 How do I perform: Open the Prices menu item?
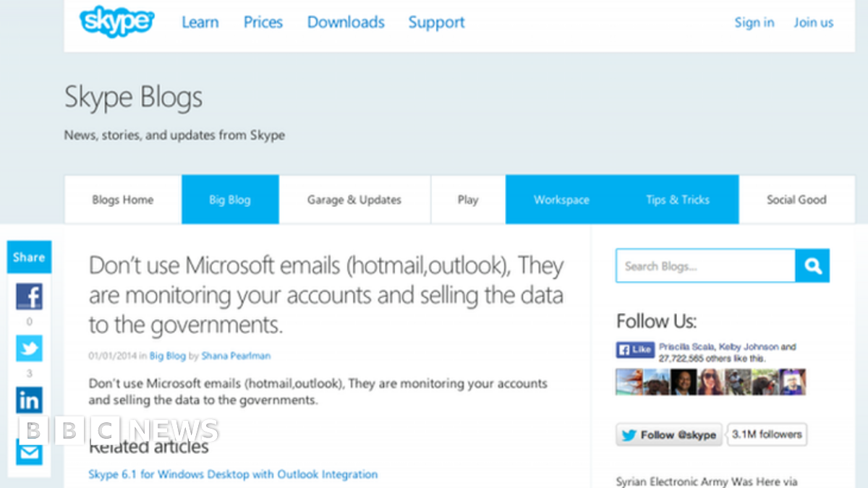point(263,22)
